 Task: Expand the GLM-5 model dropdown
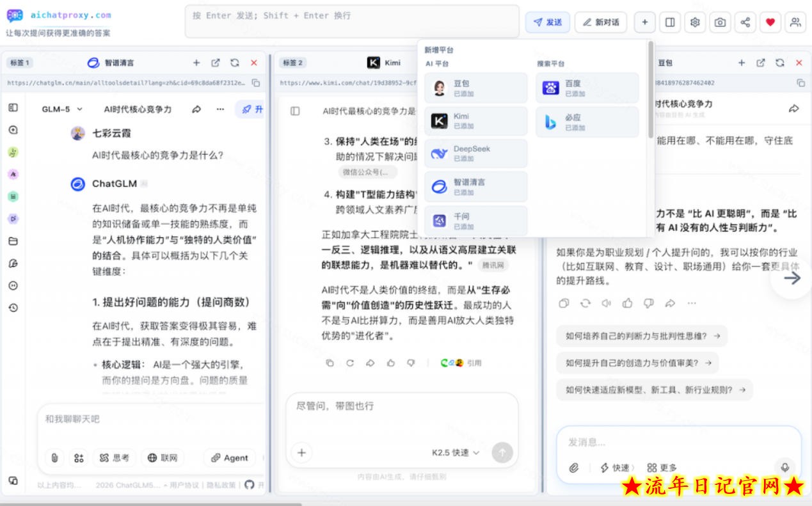click(x=62, y=109)
